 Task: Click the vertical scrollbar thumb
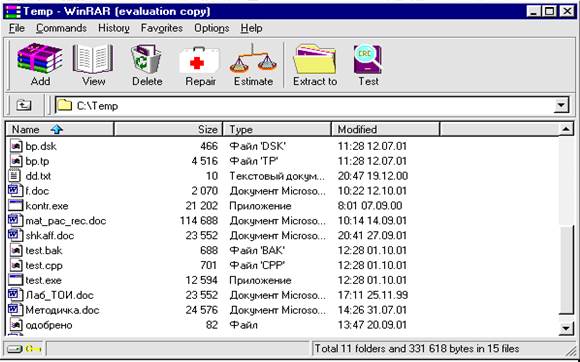[566, 269]
